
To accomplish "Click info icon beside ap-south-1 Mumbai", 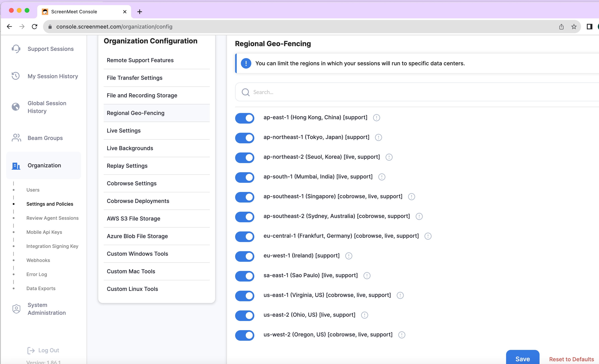I will point(382,177).
